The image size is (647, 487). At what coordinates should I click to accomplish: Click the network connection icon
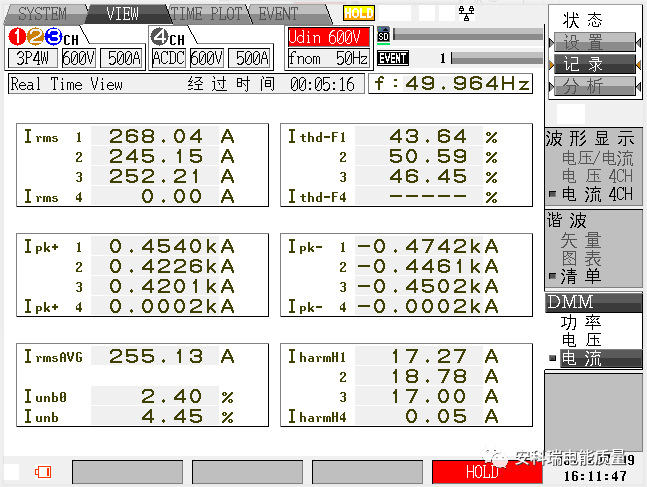[x=466, y=13]
